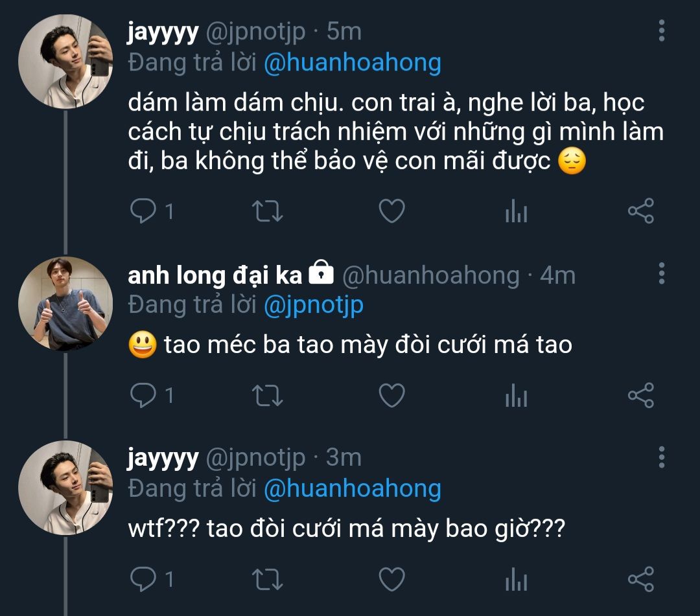Open more options on first tweet
The width and height of the screenshot is (700, 616).
[661, 30]
